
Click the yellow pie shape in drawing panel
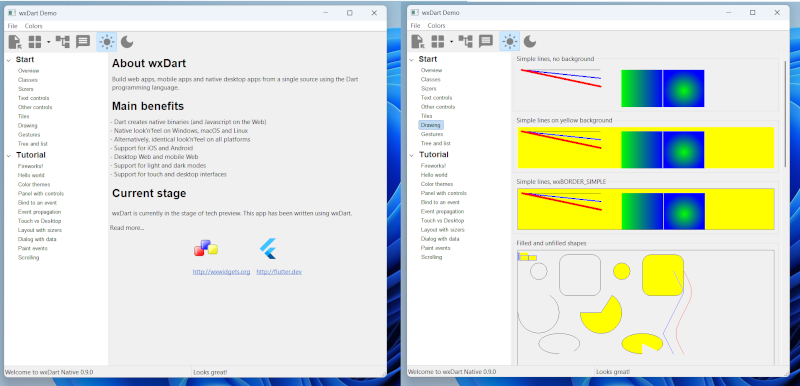[x=601, y=315]
